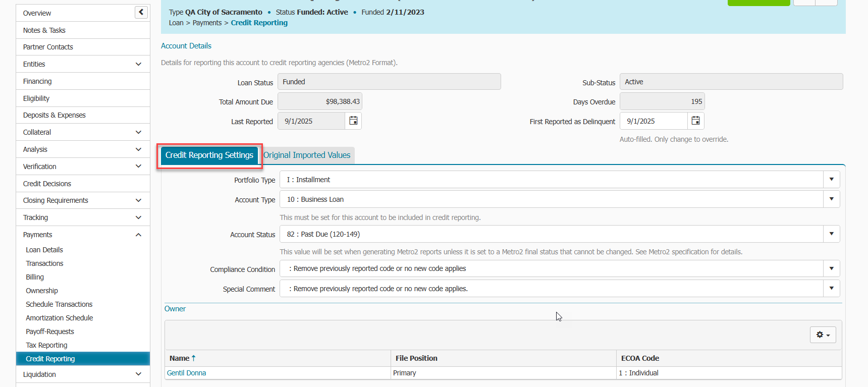Go to Amortization Schedule under Payments
Image resolution: width=868 pixels, height=387 pixels.
60,318
